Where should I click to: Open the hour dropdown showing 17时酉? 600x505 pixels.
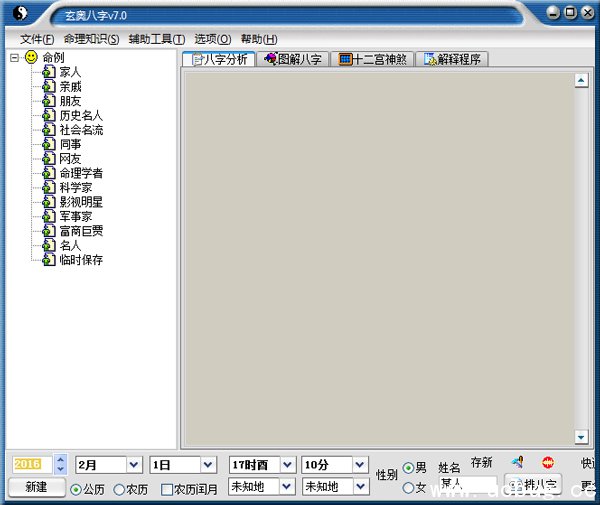click(287, 465)
